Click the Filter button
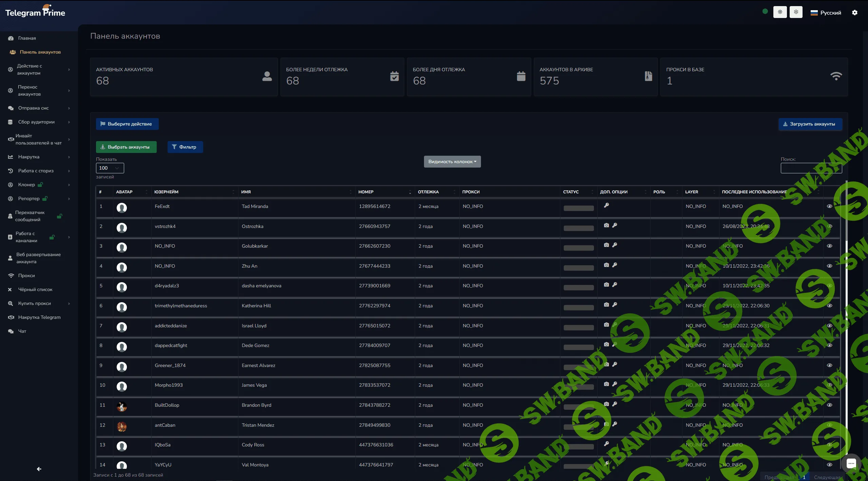This screenshot has height=481, width=868. pyautogui.click(x=185, y=147)
